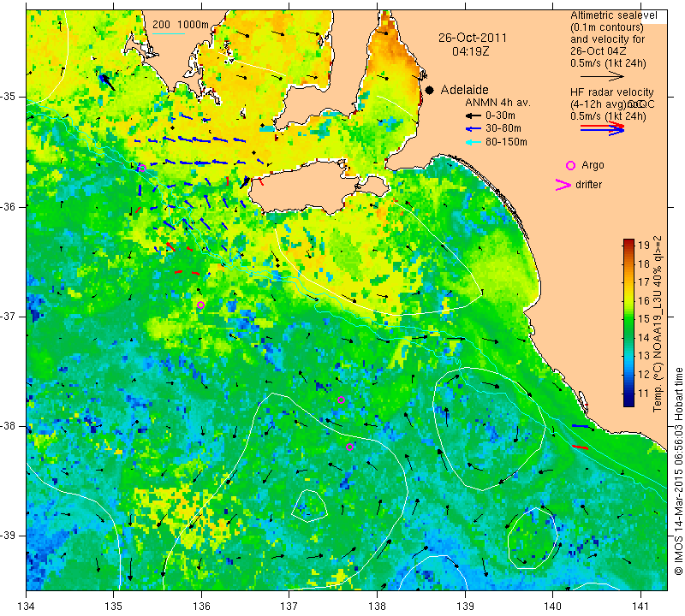Click the magenta drifter symbol in legend
The height and width of the screenshot is (616, 685).
pos(563,185)
